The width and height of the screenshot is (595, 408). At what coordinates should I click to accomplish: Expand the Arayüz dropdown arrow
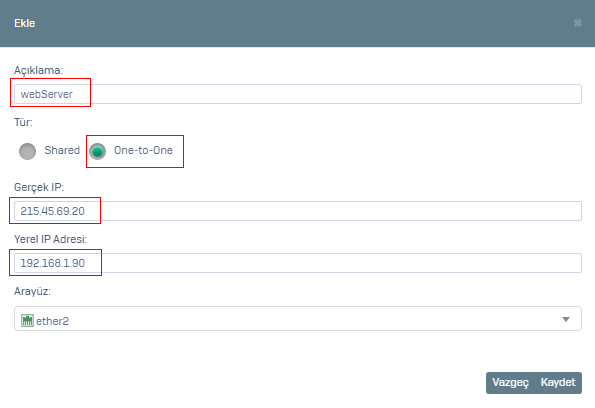566,319
